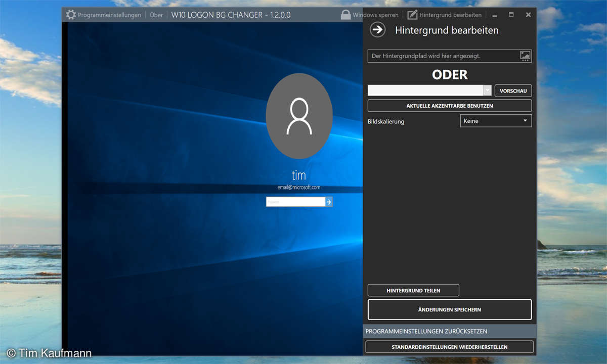Click the color value input box
This screenshot has height=364, width=607.
pos(426,90)
